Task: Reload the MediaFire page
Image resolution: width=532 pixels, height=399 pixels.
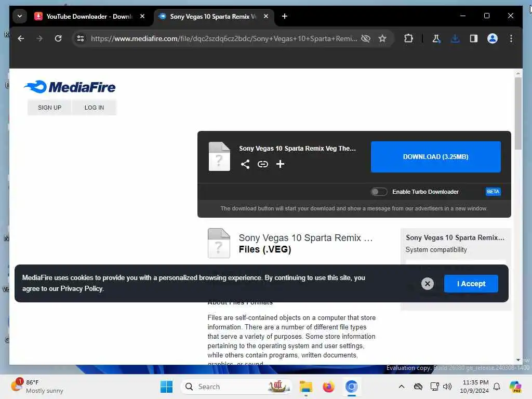Action: tap(58, 38)
